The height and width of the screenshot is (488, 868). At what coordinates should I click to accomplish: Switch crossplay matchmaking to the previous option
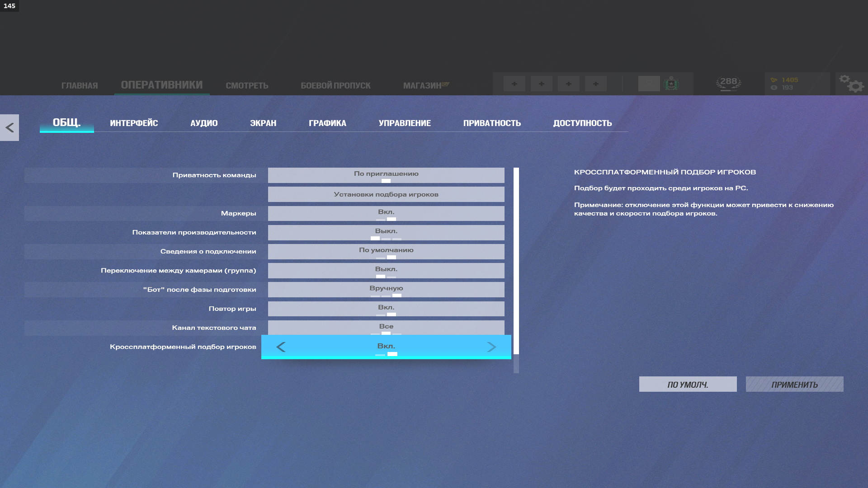point(281,347)
